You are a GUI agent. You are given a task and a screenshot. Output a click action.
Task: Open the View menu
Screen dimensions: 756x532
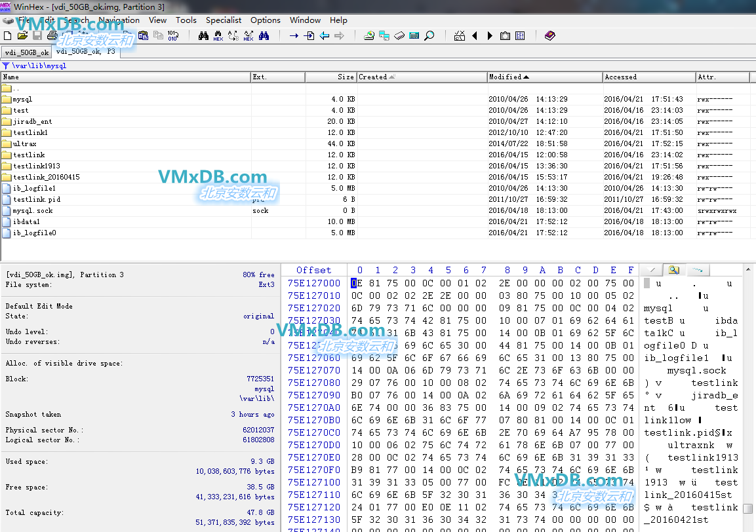(157, 20)
